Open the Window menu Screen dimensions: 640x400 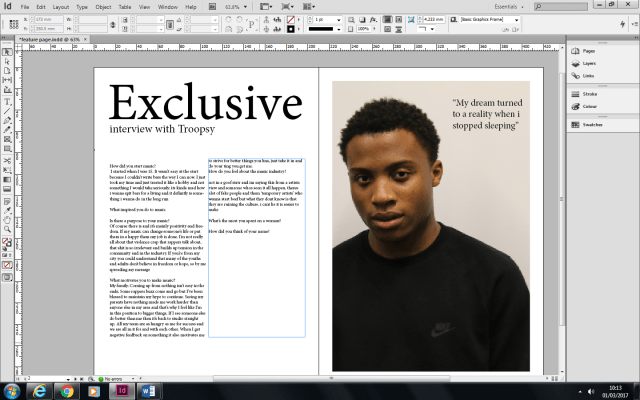point(167,7)
